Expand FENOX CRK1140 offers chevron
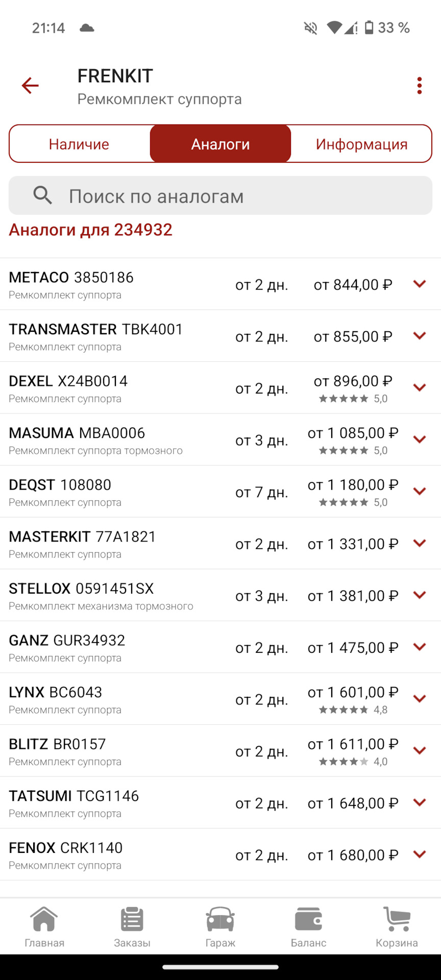The width and height of the screenshot is (441, 980). (420, 854)
